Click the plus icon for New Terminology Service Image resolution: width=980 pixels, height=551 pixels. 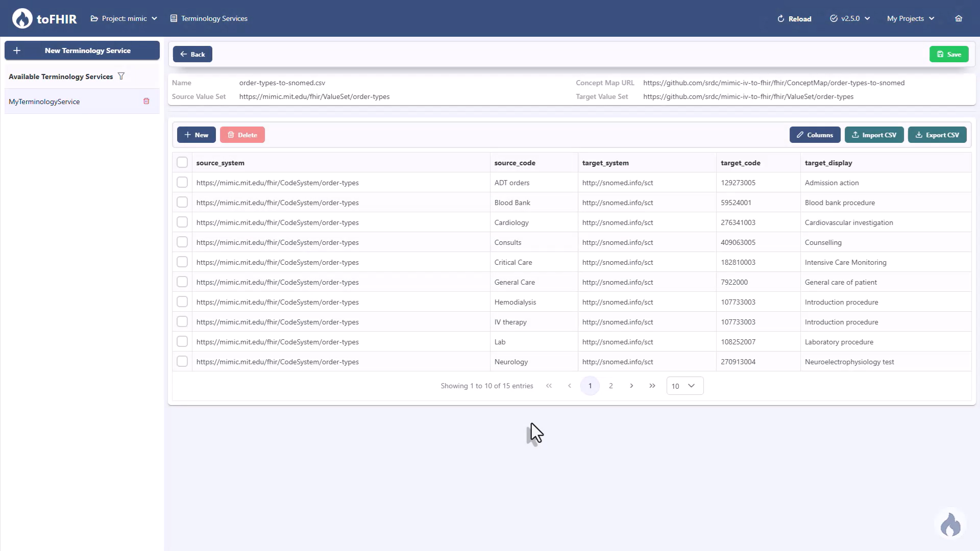point(16,50)
